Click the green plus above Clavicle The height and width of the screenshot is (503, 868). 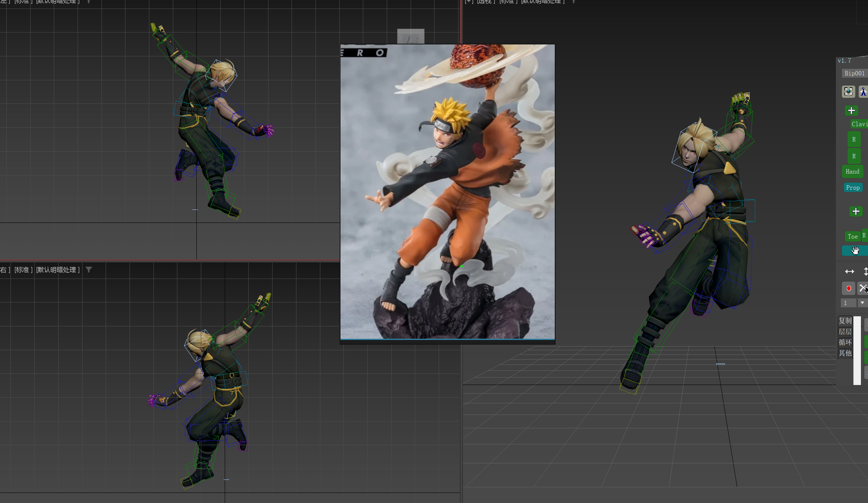coord(852,111)
